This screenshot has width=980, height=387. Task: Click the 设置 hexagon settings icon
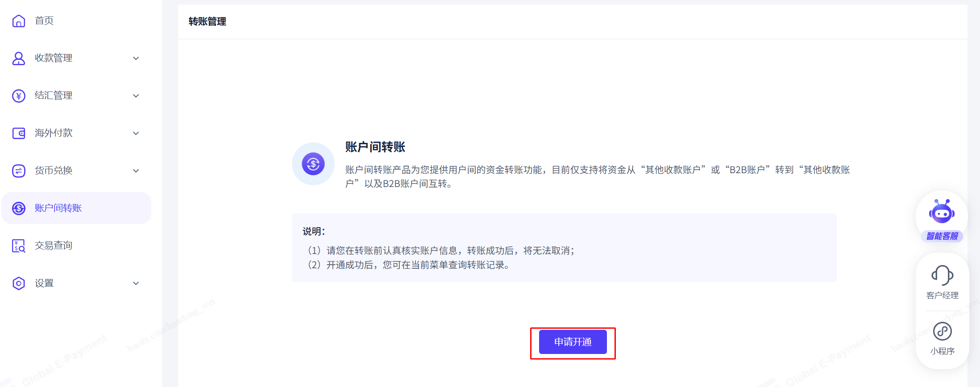(19, 283)
